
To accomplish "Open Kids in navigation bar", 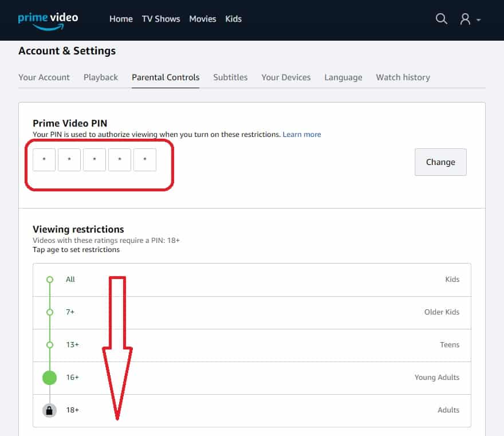I will click(233, 19).
